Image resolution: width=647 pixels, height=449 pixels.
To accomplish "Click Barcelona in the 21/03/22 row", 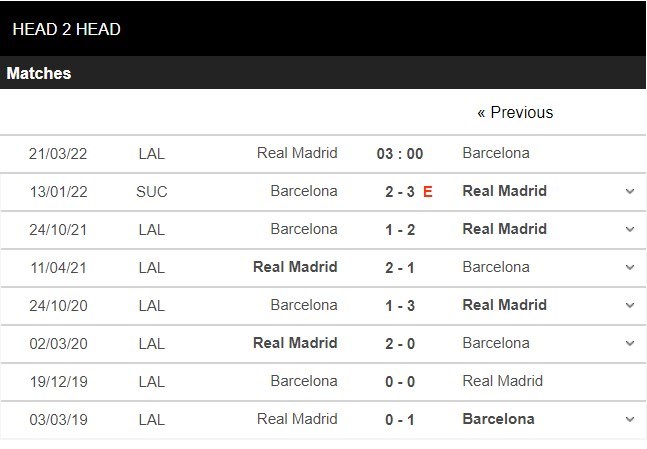I will point(496,153).
